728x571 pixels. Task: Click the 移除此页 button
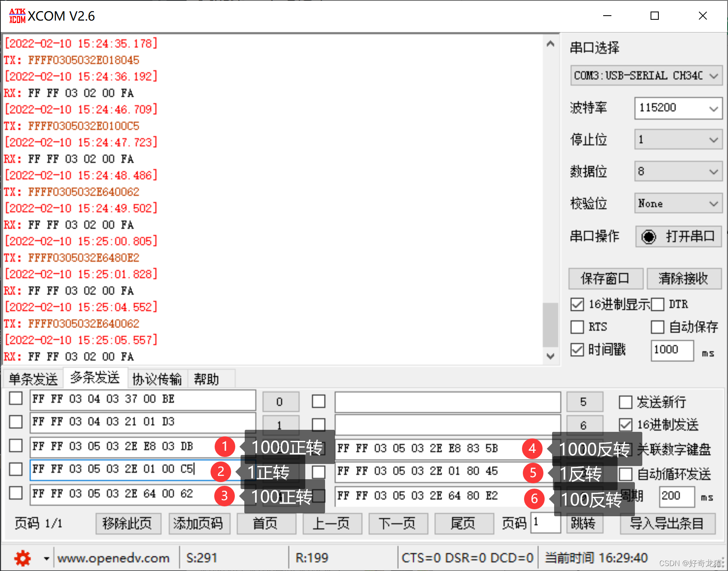click(128, 524)
